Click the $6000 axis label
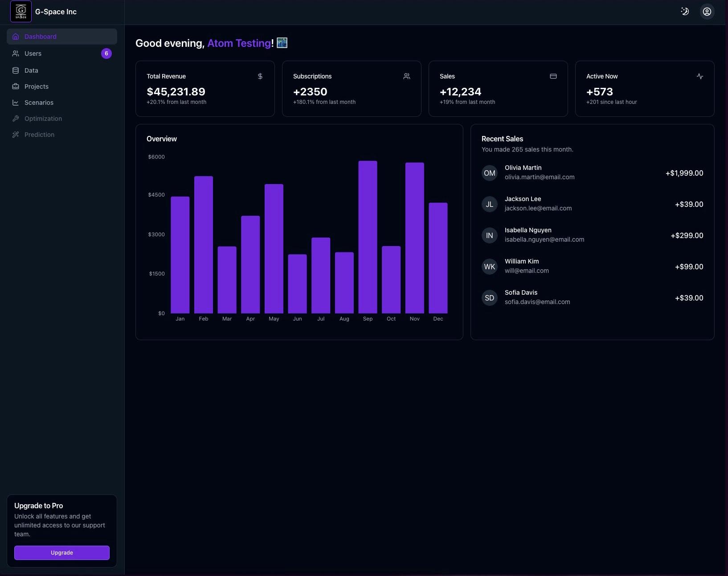This screenshot has width=728, height=576. tap(156, 157)
